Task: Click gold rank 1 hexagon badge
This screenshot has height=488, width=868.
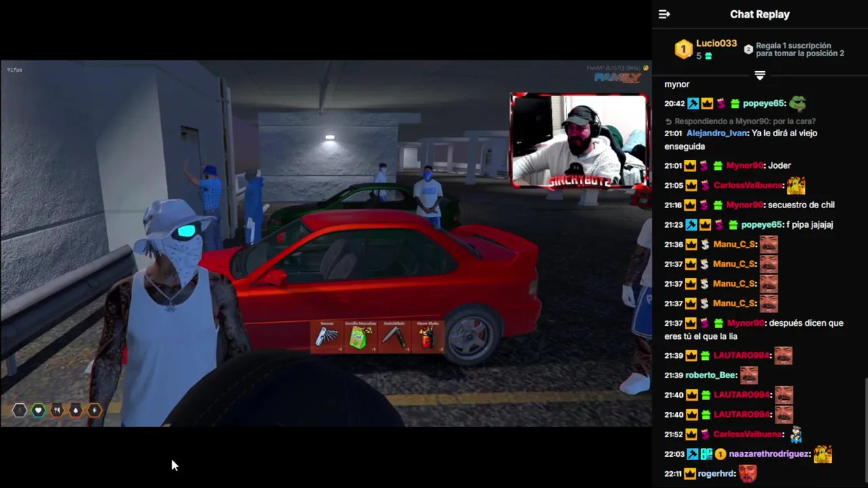Action: pyautogui.click(x=684, y=49)
